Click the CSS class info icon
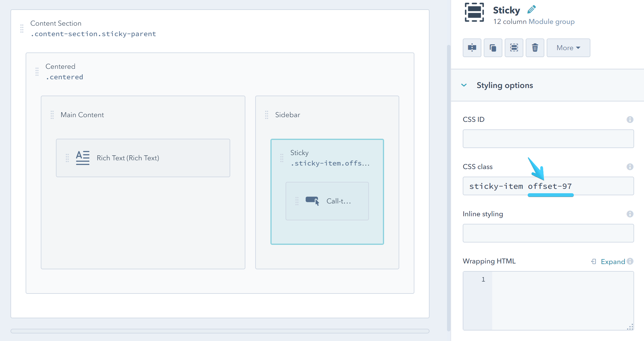Screen dimensions: 644x341 (x=630, y=167)
